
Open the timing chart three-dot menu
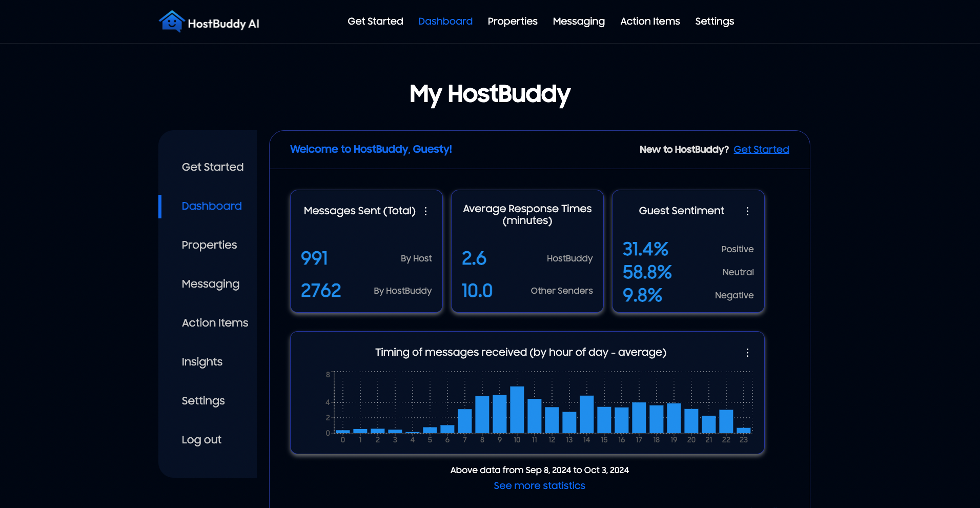click(x=747, y=353)
